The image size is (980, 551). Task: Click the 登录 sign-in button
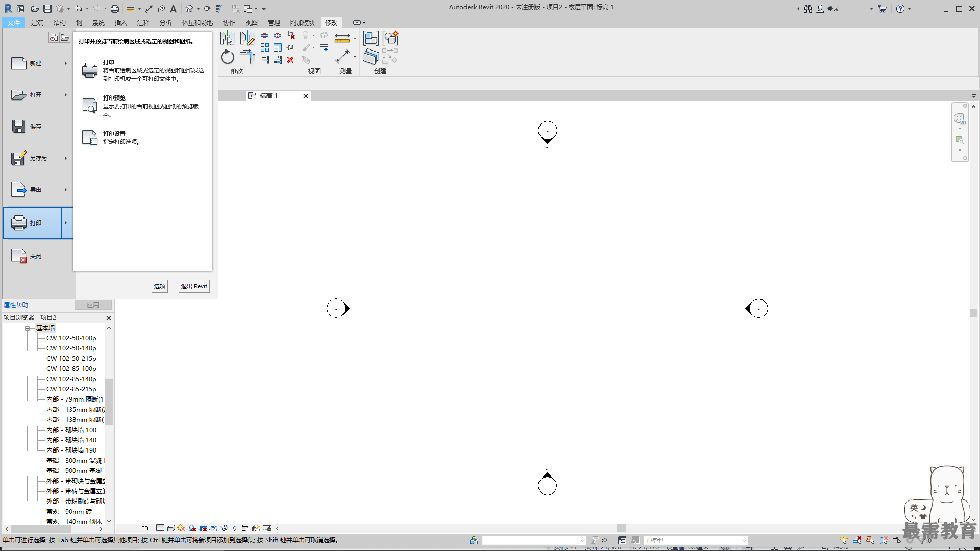[x=828, y=9]
